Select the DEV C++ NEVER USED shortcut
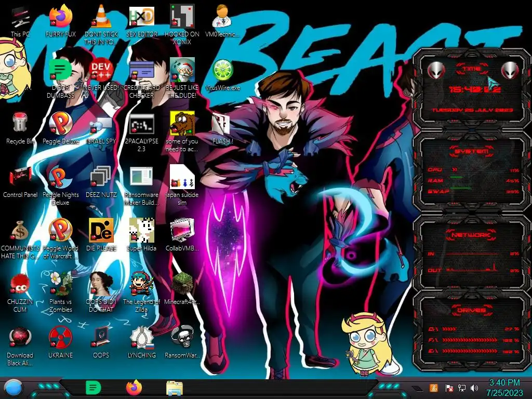The image size is (532, 399). click(x=101, y=75)
